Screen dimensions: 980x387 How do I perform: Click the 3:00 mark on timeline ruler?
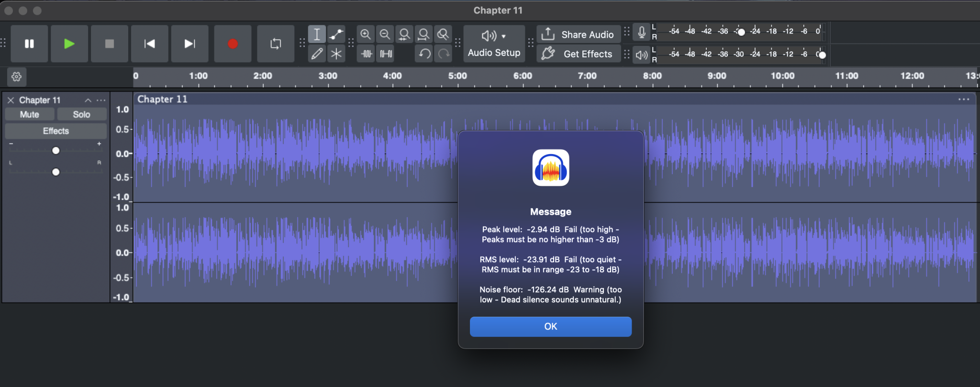click(328, 76)
